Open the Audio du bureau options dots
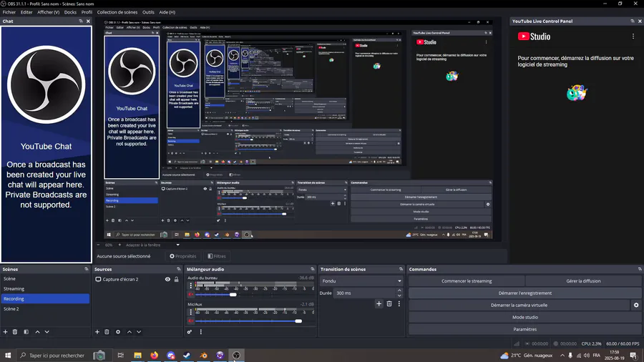644x362 pixels. pos(190,285)
